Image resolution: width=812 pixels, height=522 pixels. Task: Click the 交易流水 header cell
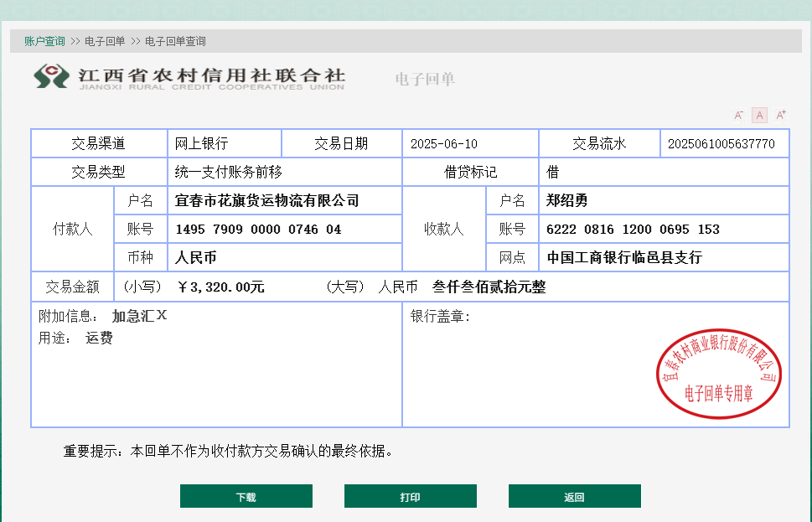tap(600, 143)
